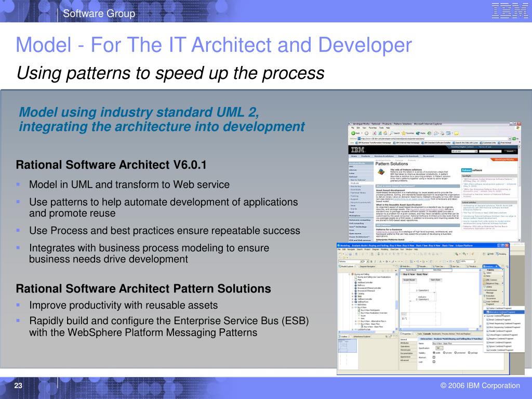Viewport: 532px width, 399px height.
Task: Tick the Abstract checkbox in Properties
Action: (x=434, y=357)
